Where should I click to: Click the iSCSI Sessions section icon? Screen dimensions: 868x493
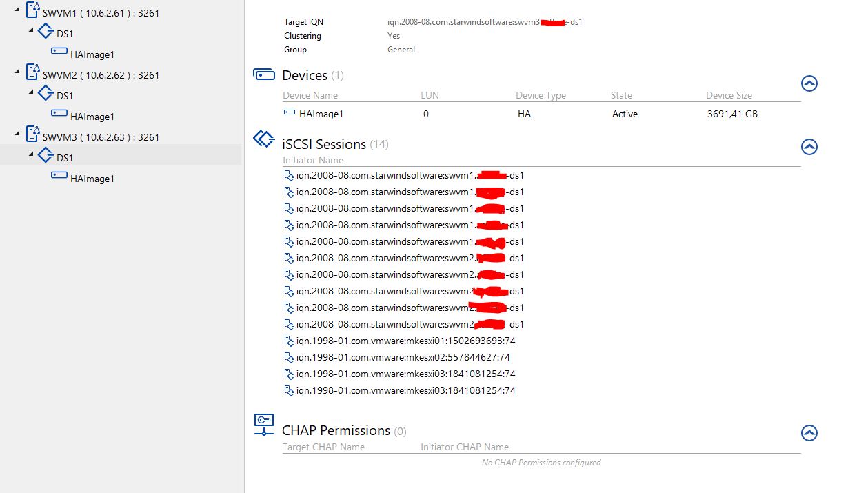point(264,139)
